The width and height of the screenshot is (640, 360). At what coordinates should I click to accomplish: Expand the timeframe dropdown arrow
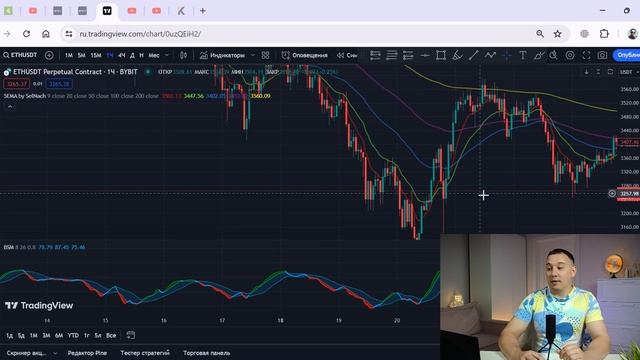click(167, 55)
